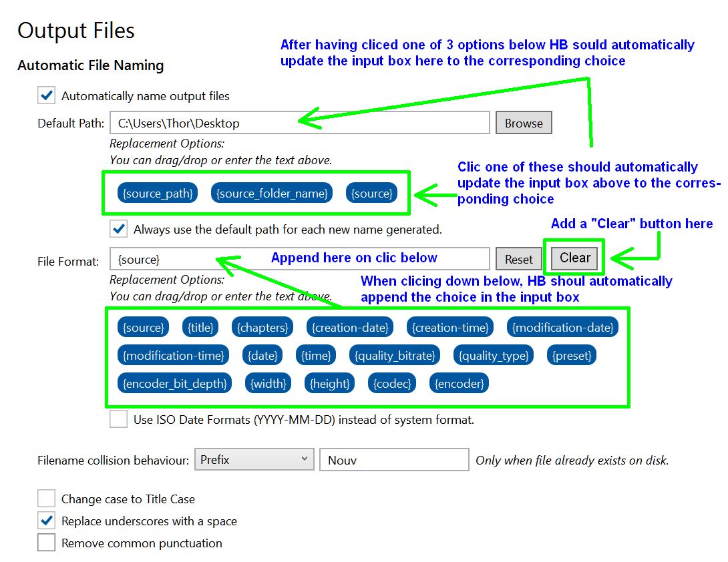Click the Output Files title
Image resolution: width=728 pixels, height=562 pixels.
76,31
